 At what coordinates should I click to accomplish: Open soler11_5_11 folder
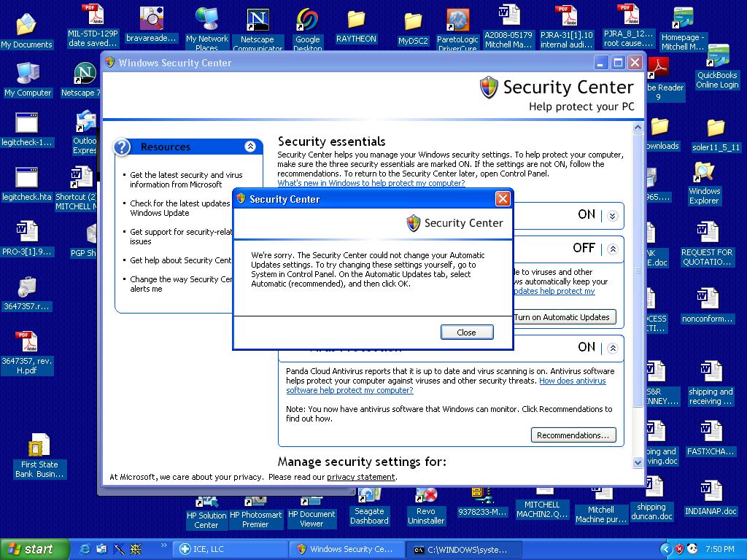tap(716, 136)
